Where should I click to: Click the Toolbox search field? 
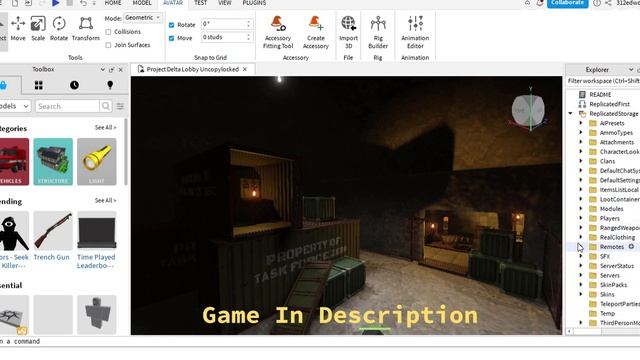coord(67,106)
